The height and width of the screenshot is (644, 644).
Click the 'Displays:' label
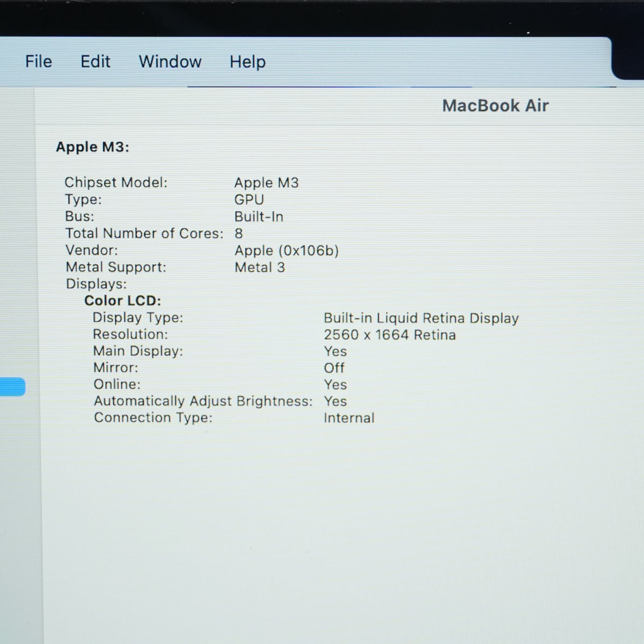click(x=96, y=284)
